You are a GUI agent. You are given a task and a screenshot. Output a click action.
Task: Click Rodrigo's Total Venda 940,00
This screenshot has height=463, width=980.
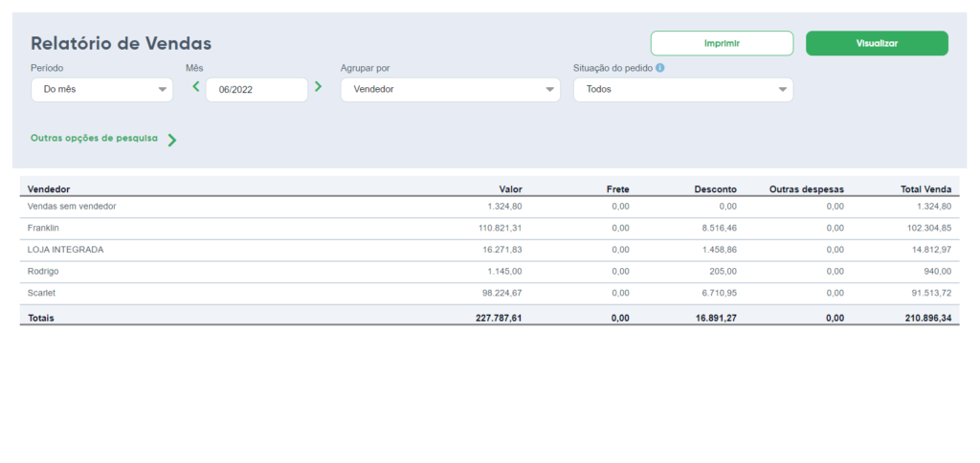[x=939, y=272]
